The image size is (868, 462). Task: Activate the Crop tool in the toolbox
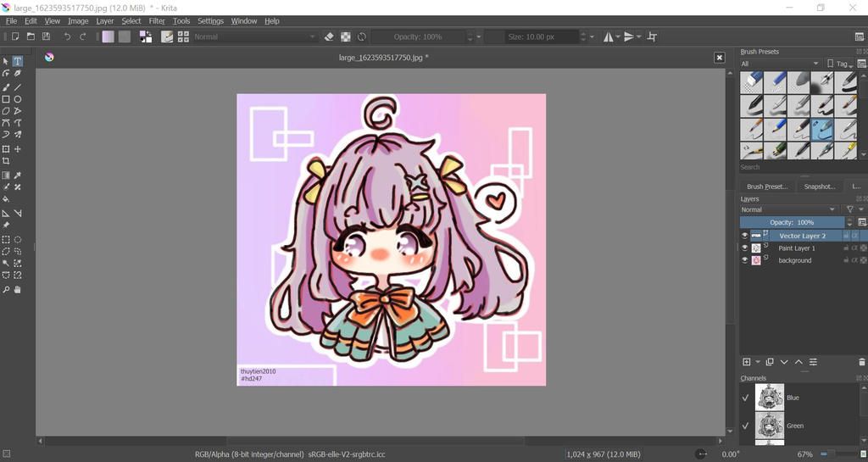(x=6, y=161)
